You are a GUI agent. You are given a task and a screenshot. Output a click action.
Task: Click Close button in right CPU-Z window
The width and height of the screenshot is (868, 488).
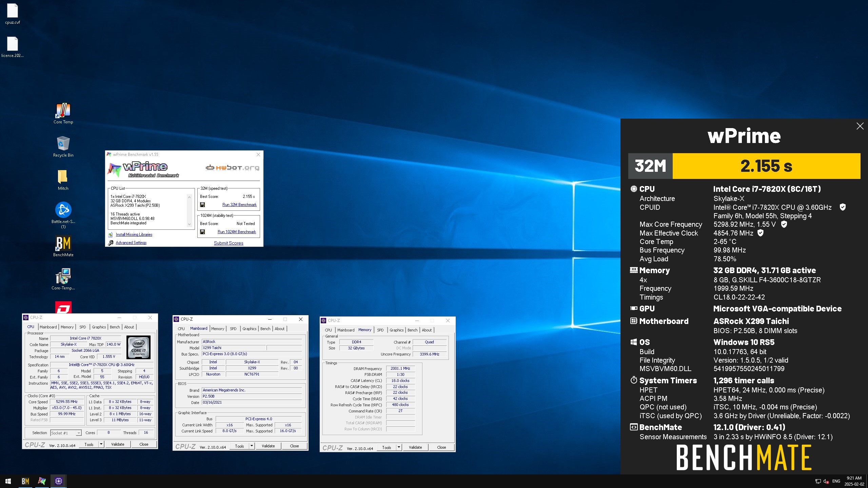click(441, 447)
